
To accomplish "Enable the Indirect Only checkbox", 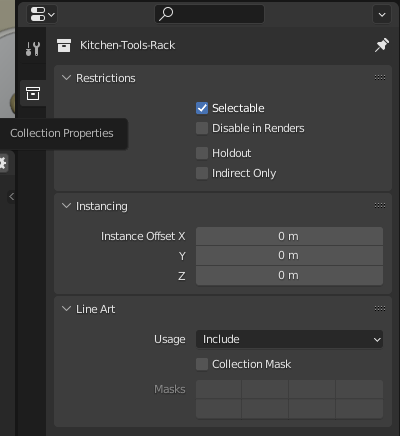I will (202, 173).
